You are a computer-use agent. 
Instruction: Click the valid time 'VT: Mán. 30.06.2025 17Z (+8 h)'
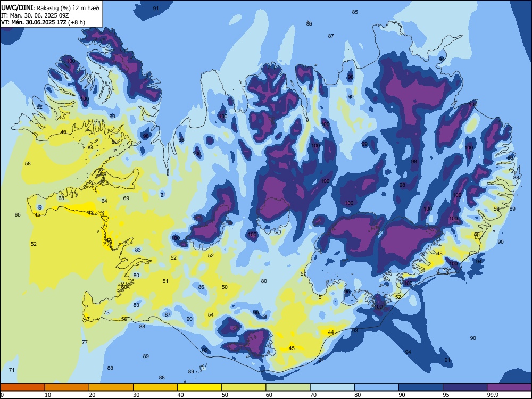[43, 22]
